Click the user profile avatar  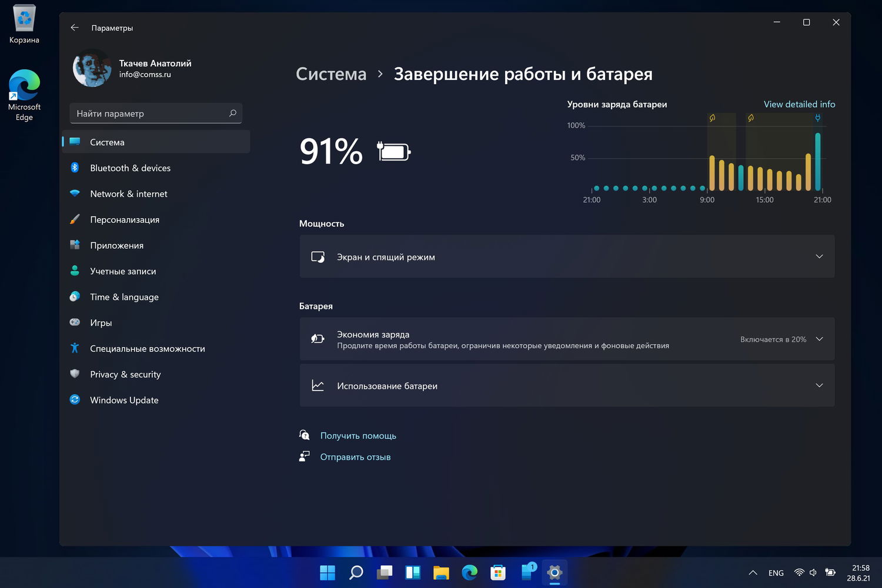pyautogui.click(x=92, y=68)
